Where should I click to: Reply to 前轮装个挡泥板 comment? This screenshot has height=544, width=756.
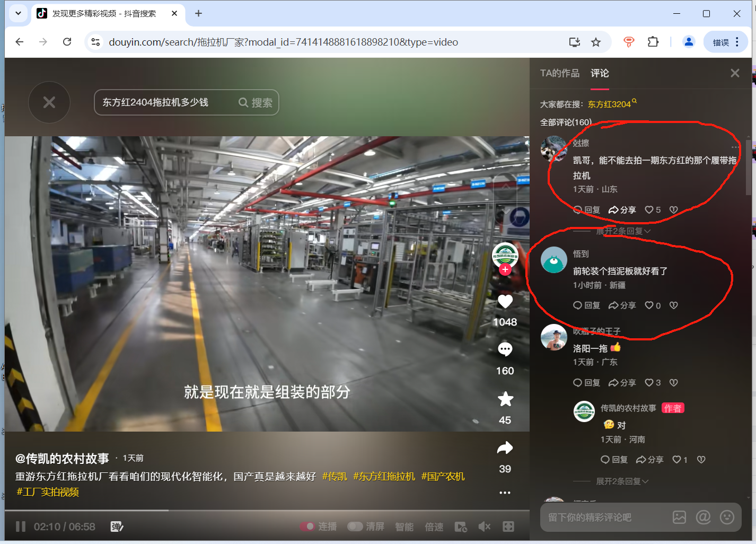click(x=587, y=305)
